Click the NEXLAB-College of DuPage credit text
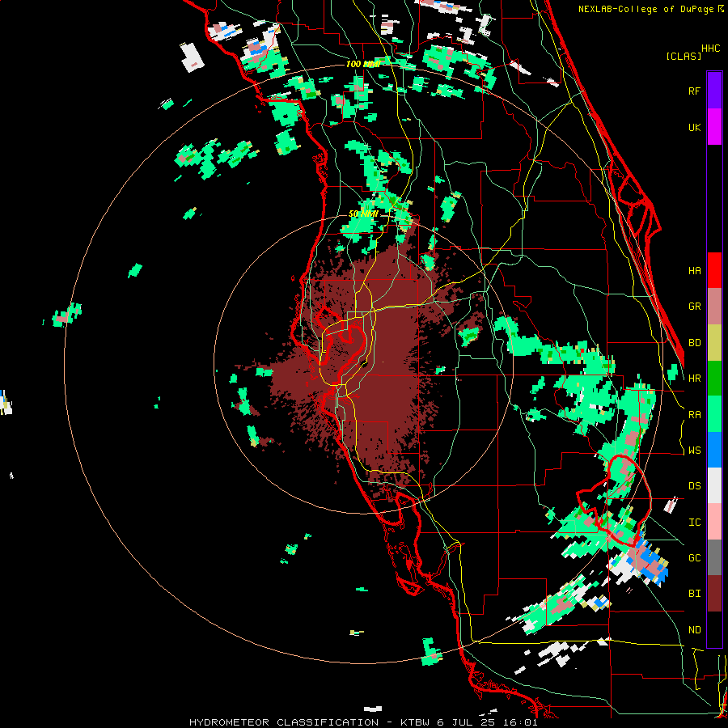 (645, 9)
